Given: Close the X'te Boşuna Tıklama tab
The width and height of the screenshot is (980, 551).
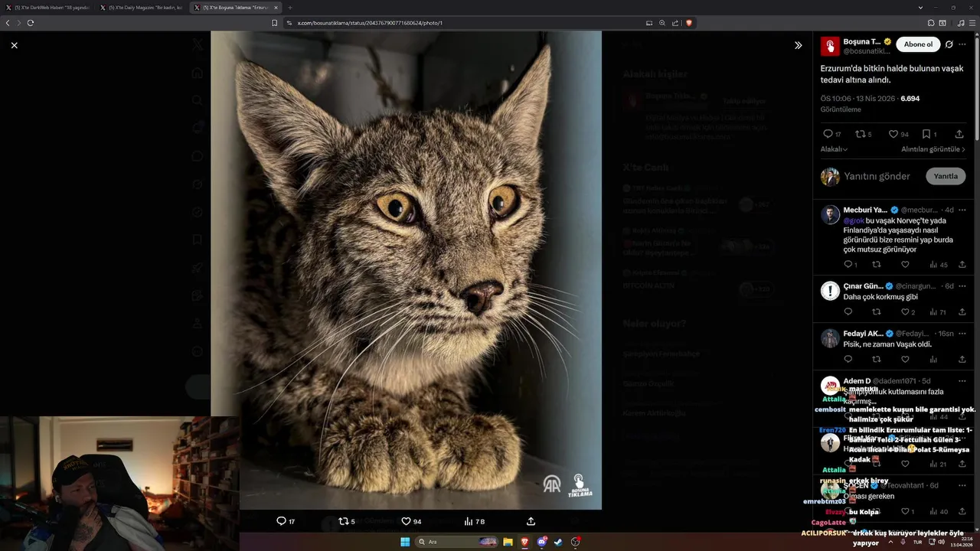Looking at the screenshot, I should coord(276,8).
